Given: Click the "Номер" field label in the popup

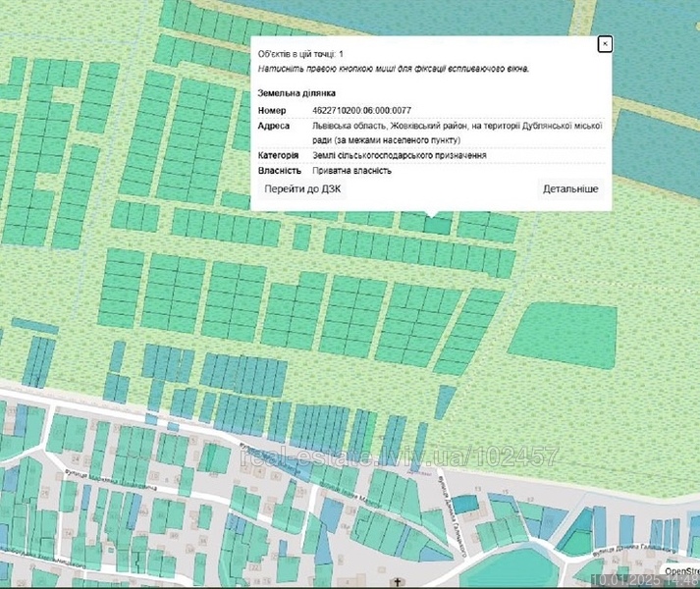Looking at the screenshot, I should (272, 110).
